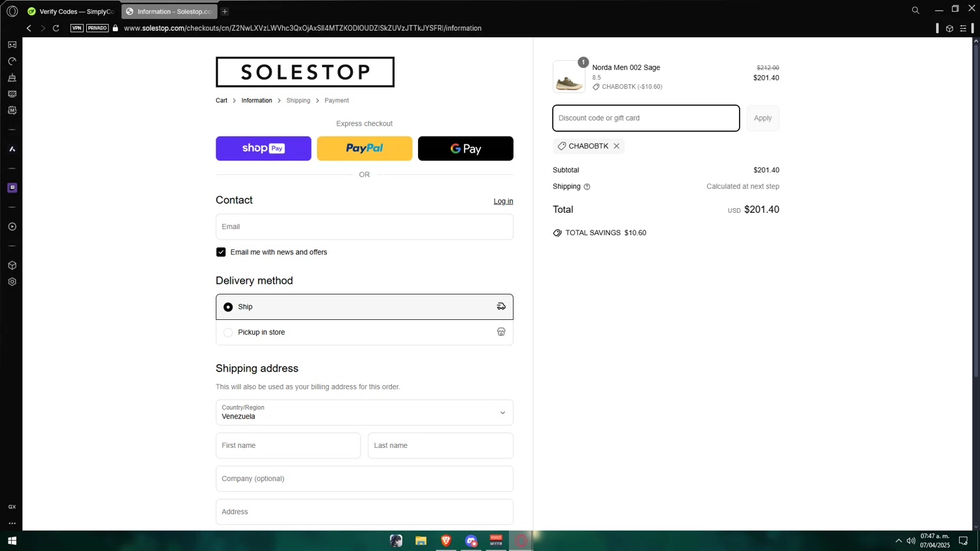Switch to Information Solestop tab

click(x=169, y=11)
